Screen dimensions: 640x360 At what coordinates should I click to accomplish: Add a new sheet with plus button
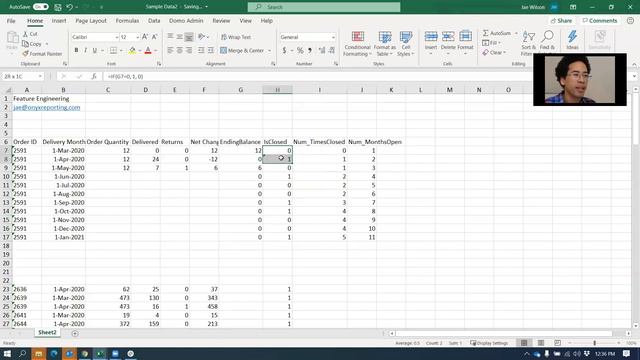75,333
